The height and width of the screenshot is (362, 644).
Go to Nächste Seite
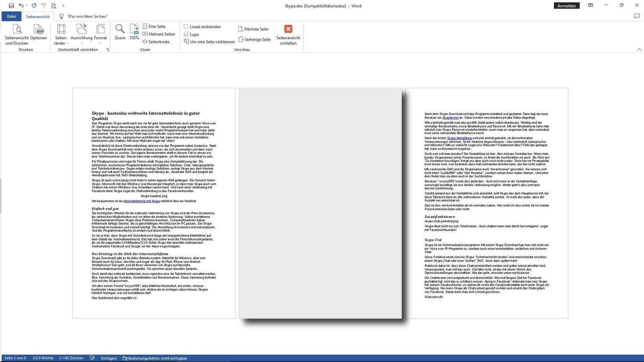253,29
